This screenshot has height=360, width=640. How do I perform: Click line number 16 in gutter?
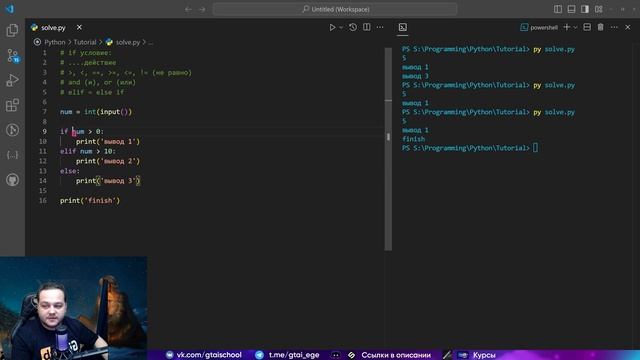pos(43,200)
